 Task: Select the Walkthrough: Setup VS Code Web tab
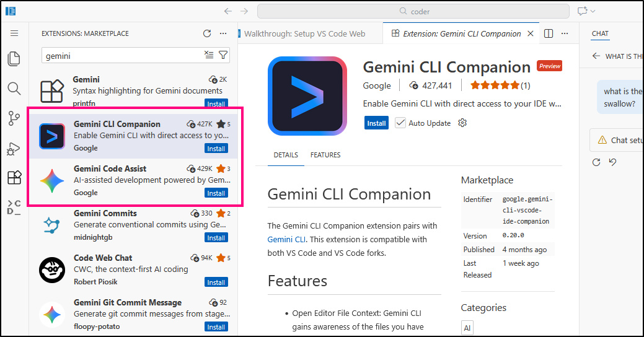[x=304, y=33]
